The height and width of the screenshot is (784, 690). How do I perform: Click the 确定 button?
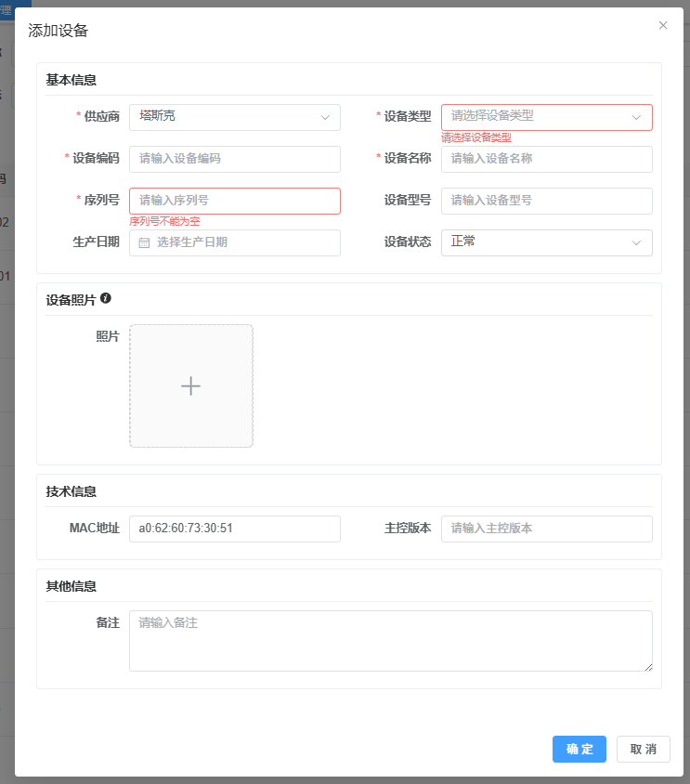point(579,750)
